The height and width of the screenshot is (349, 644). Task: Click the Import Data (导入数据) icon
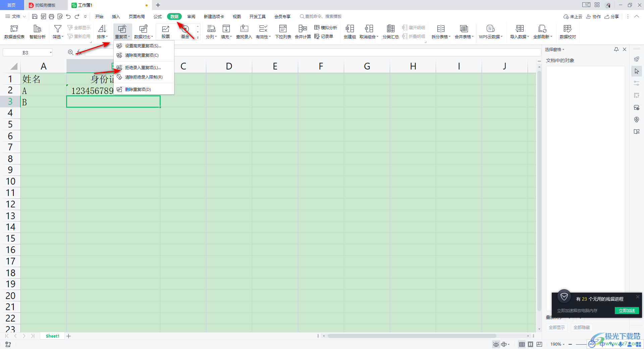[520, 29]
